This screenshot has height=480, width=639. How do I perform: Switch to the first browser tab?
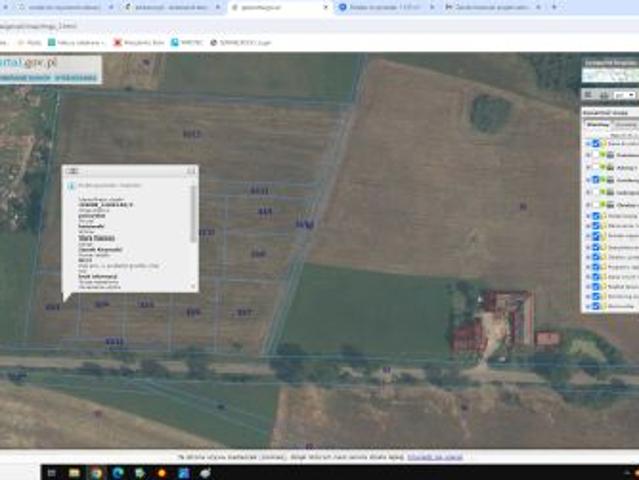(65, 7)
